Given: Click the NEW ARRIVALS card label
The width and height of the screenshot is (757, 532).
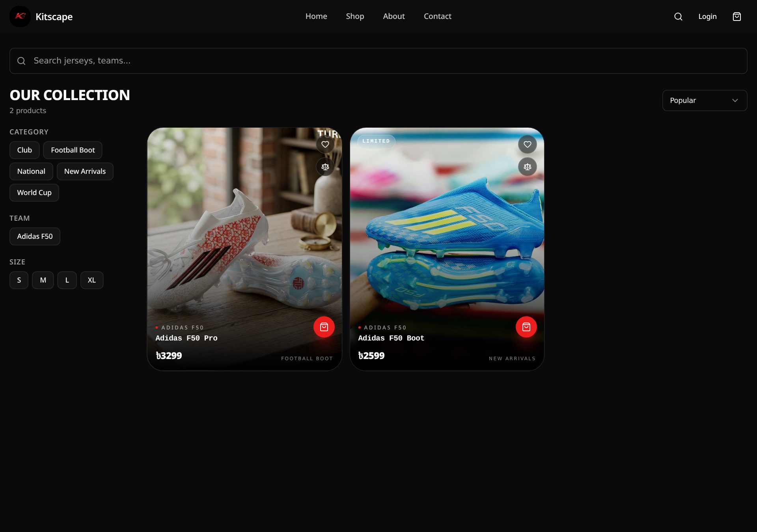Looking at the screenshot, I should point(512,359).
